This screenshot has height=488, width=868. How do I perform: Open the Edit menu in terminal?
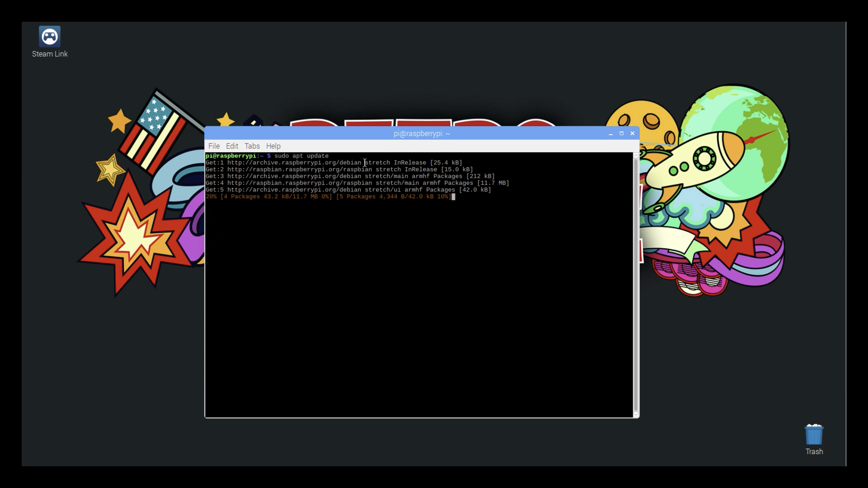[232, 146]
